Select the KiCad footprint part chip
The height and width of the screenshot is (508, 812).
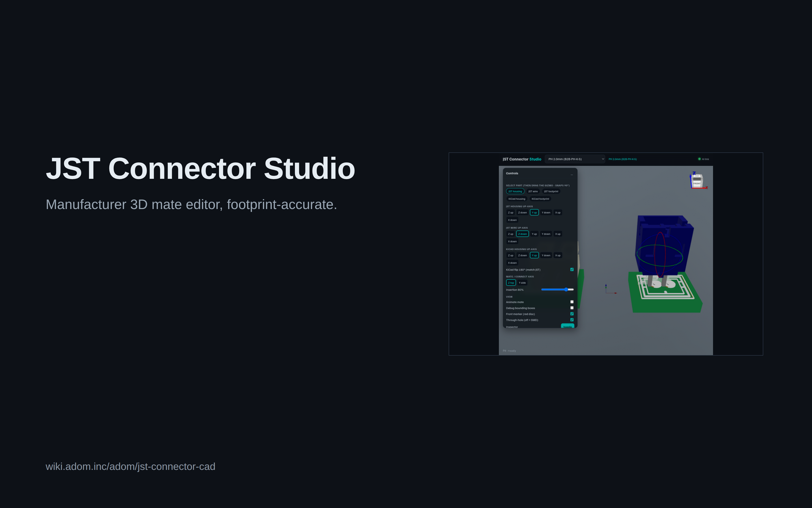tap(540, 199)
